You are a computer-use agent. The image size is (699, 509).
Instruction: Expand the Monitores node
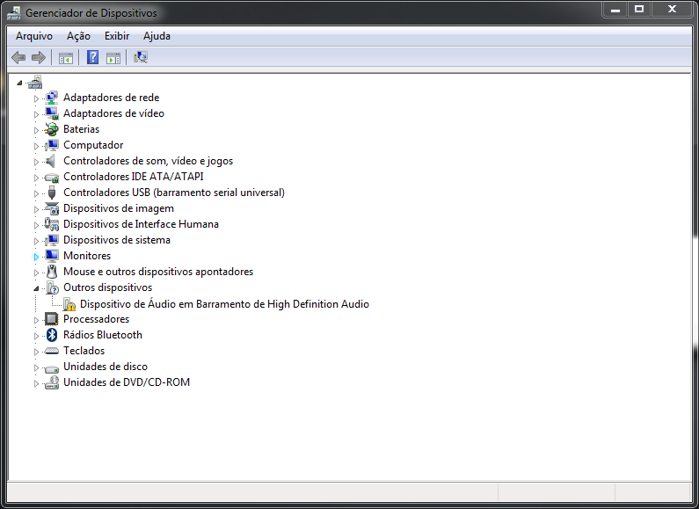click(x=37, y=256)
